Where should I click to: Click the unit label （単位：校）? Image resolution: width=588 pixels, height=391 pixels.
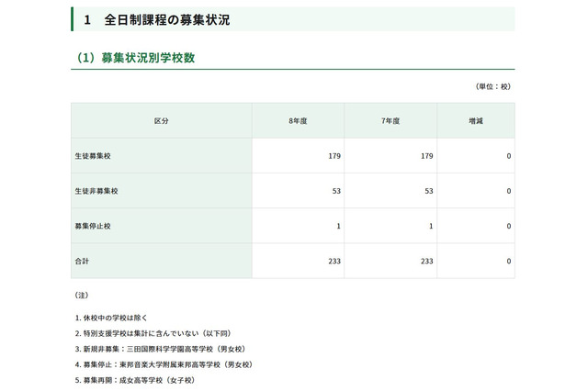pyautogui.click(x=492, y=86)
